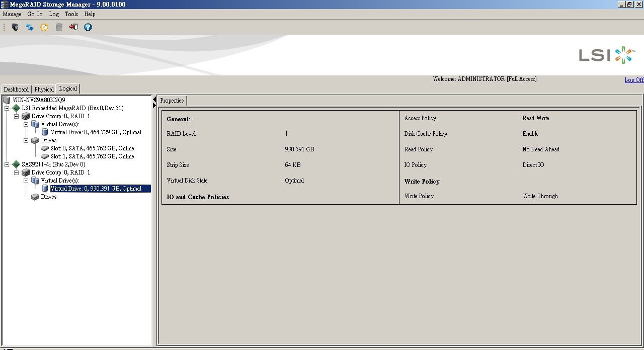Click the 'Read Write' access policy value
Viewport: 644px width, 350px height.
(536, 118)
